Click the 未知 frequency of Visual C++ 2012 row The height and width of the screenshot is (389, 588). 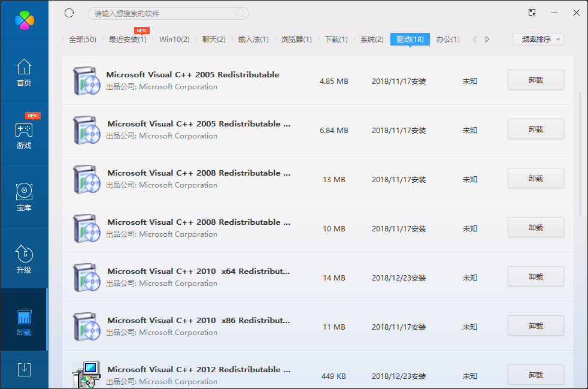click(x=470, y=376)
